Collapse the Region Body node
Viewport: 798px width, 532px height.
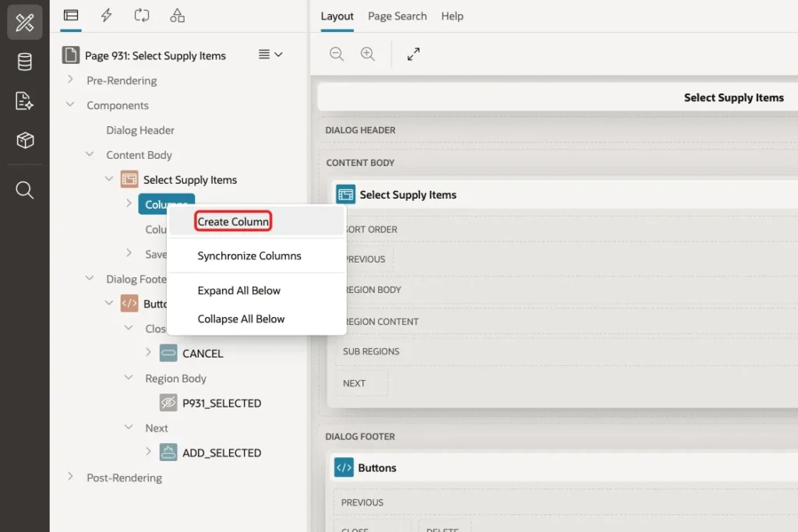click(129, 377)
